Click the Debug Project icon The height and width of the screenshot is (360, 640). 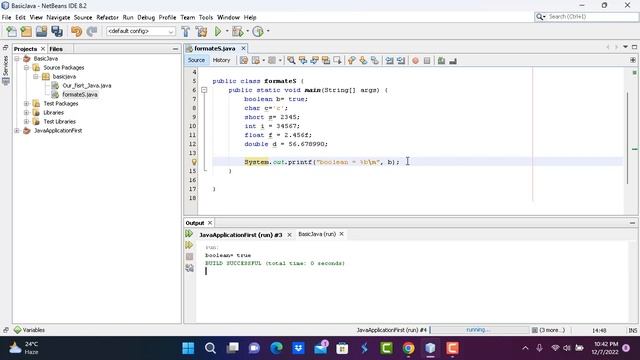[x=238, y=31]
